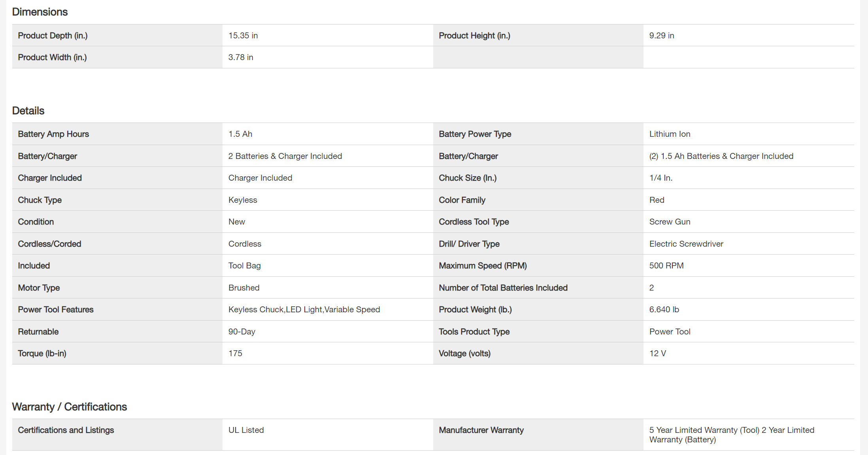Click the Drill/ Driver Type label
Image resolution: width=868 pixels, height=455 pixels.
pos(469,244)
